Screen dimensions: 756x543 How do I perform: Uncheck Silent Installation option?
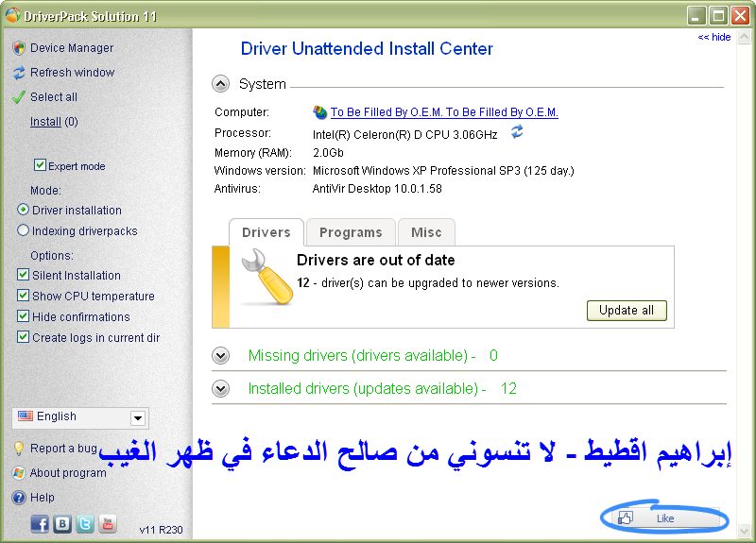point(23,275)
